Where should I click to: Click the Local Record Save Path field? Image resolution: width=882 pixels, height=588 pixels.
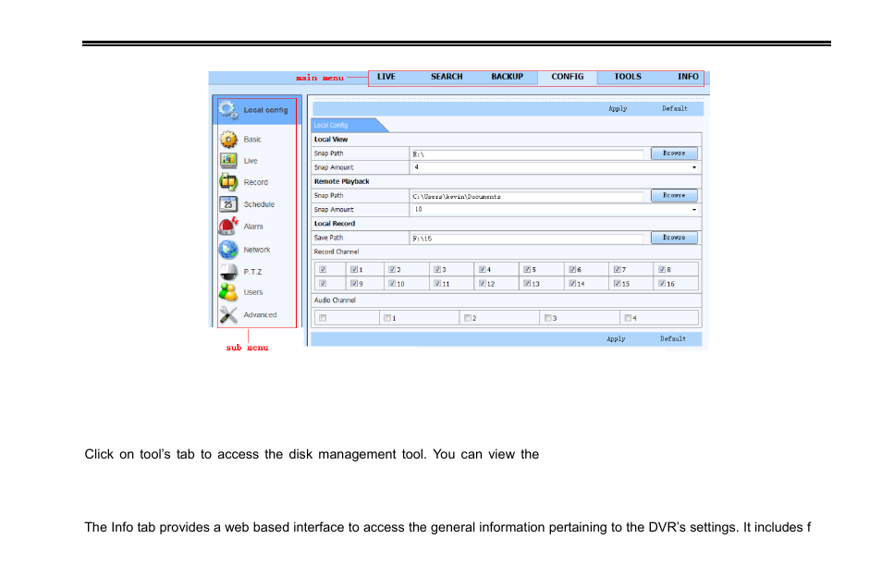pos(527,238)
